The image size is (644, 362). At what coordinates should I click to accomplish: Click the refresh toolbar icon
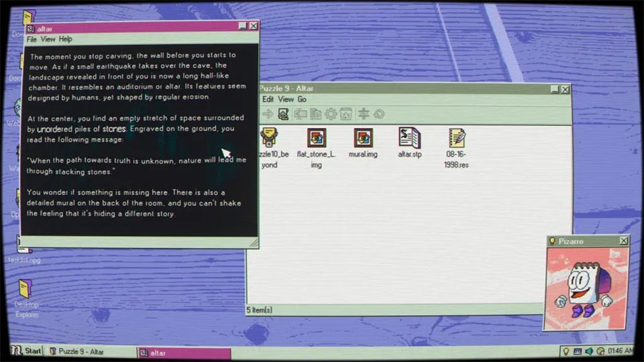(379, 114)
